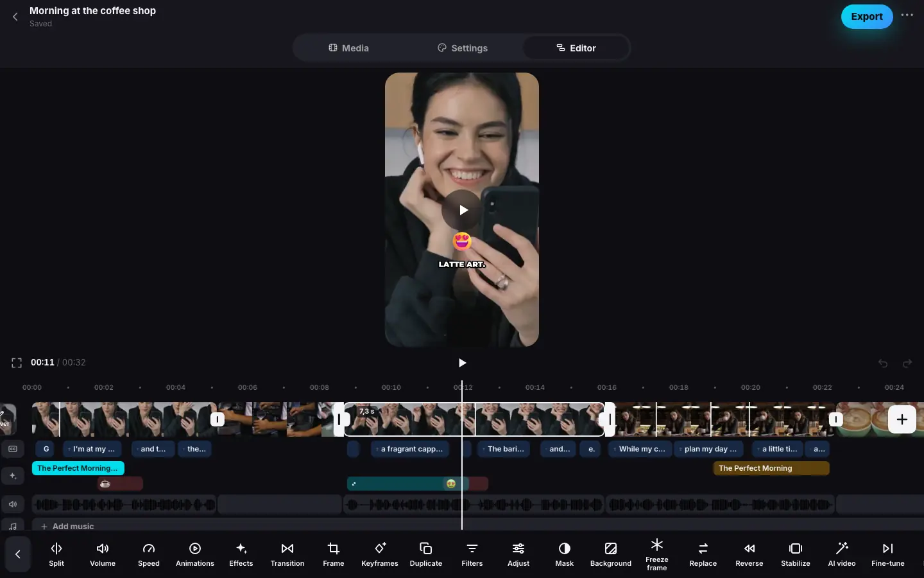Image resolution: width=924 pixels, height=578 pixels.
Task: Open the three-dot more options menu
Action: coord(907,15)
